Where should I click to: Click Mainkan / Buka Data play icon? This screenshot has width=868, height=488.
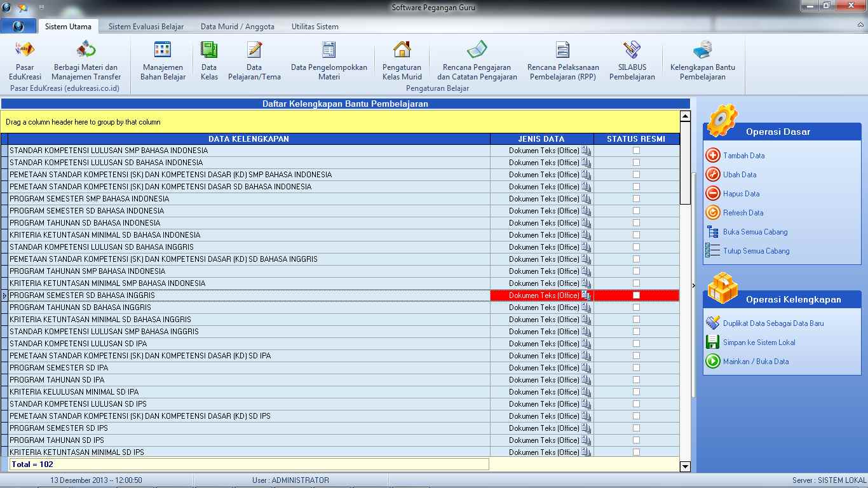click(x=713, y=362)
